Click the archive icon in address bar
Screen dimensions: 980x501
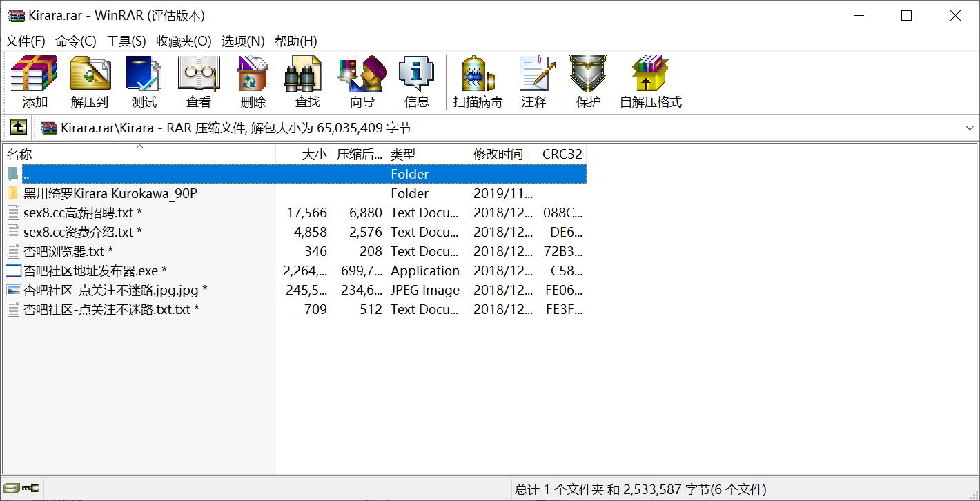[x=48, y=128]
